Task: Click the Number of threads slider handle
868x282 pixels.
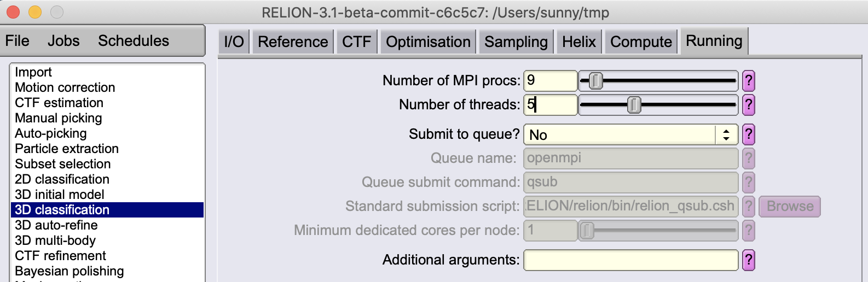Action: pos(634,105)
